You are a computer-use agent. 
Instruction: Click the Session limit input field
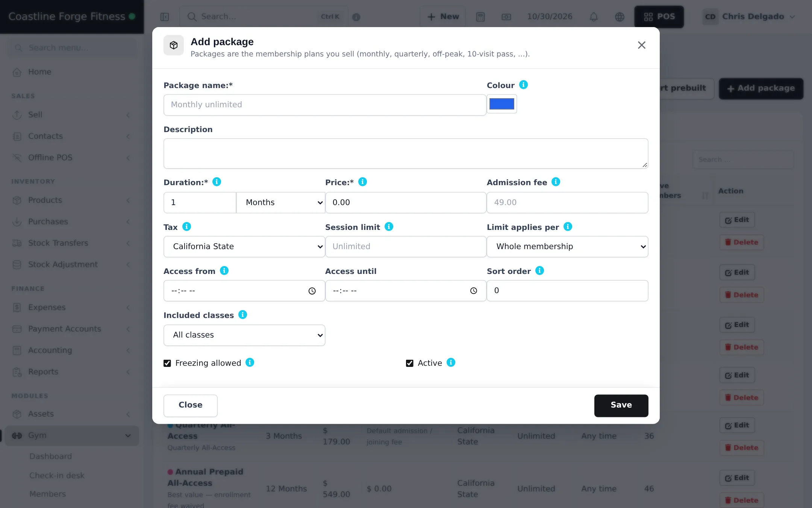click(406, 246)
